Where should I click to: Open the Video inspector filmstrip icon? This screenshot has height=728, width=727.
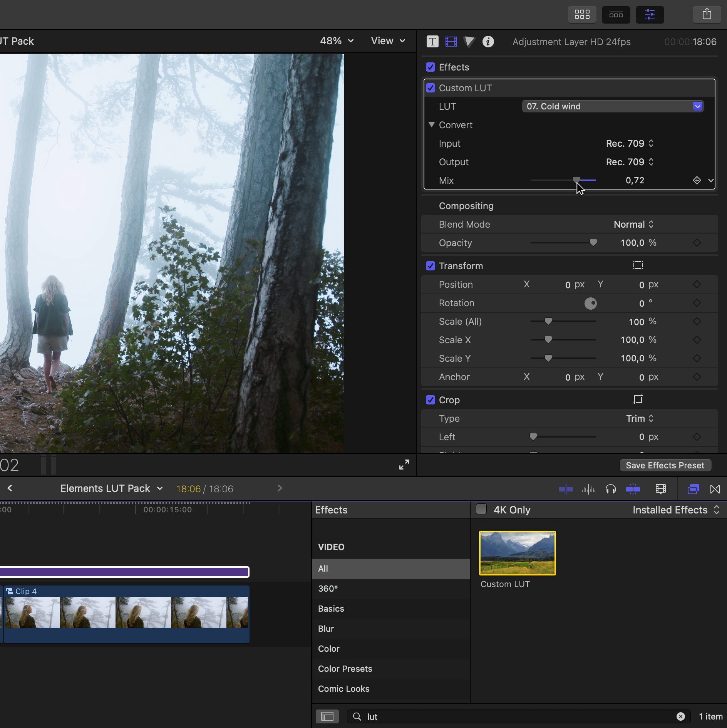(x=451, y=42)
